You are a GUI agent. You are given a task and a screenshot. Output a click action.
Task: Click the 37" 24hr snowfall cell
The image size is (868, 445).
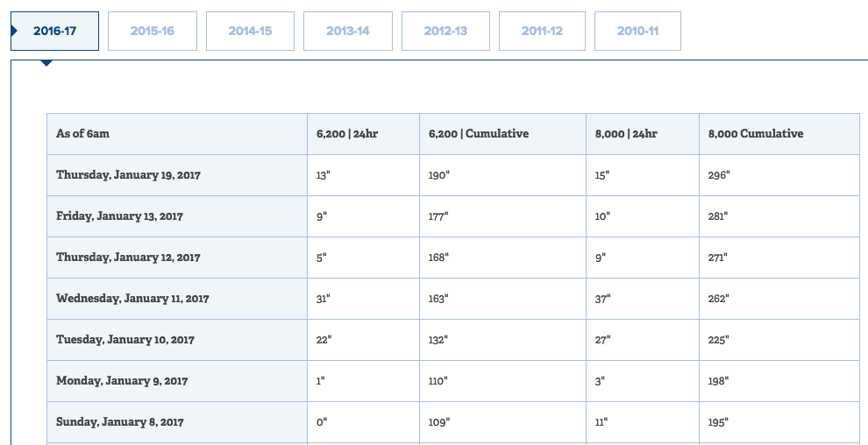click(x=643, y=299)
